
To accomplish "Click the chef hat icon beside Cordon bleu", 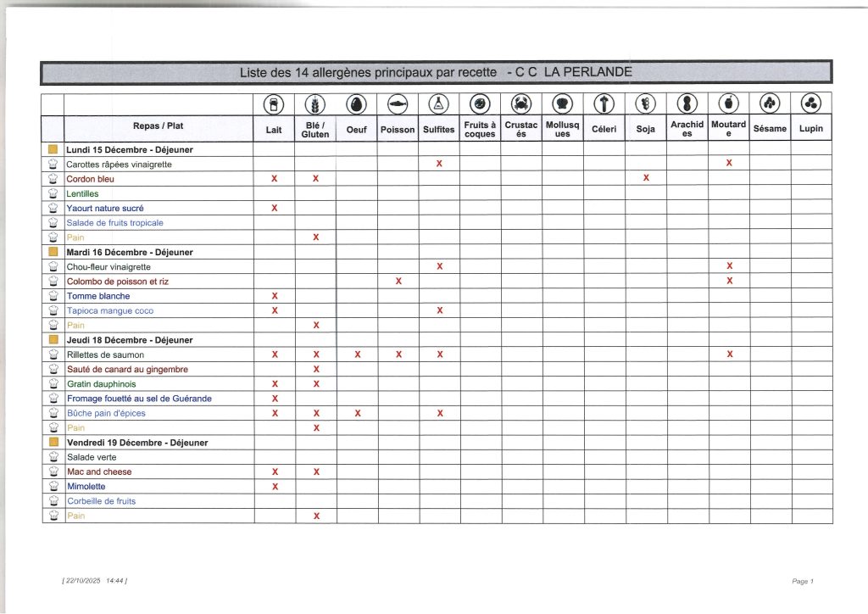I will click(x=53, y=179).
